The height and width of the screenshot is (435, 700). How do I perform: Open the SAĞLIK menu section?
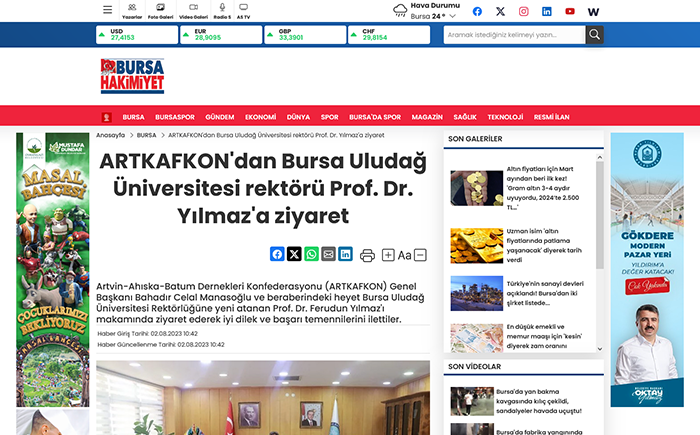coord(465,117)
